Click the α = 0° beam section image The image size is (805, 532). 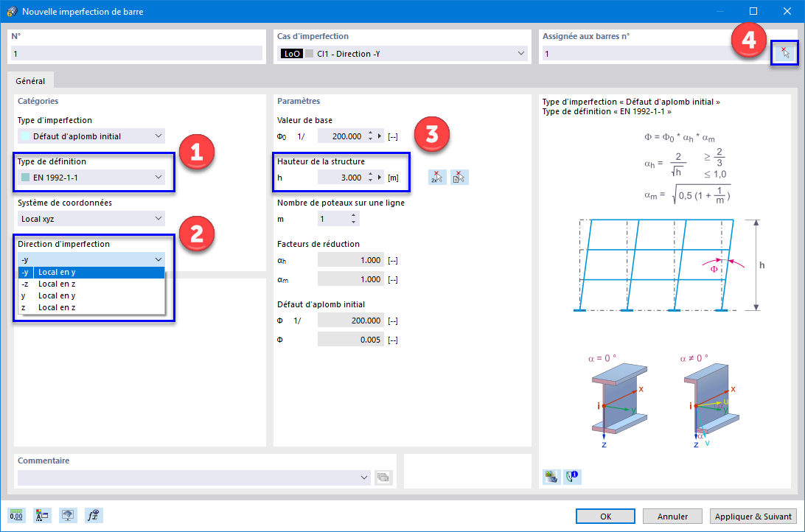618,401
